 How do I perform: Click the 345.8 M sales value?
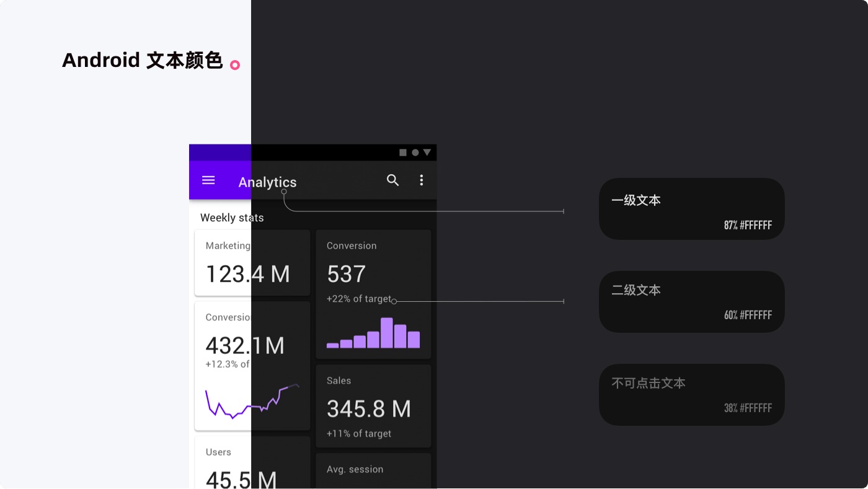[369, 409]
